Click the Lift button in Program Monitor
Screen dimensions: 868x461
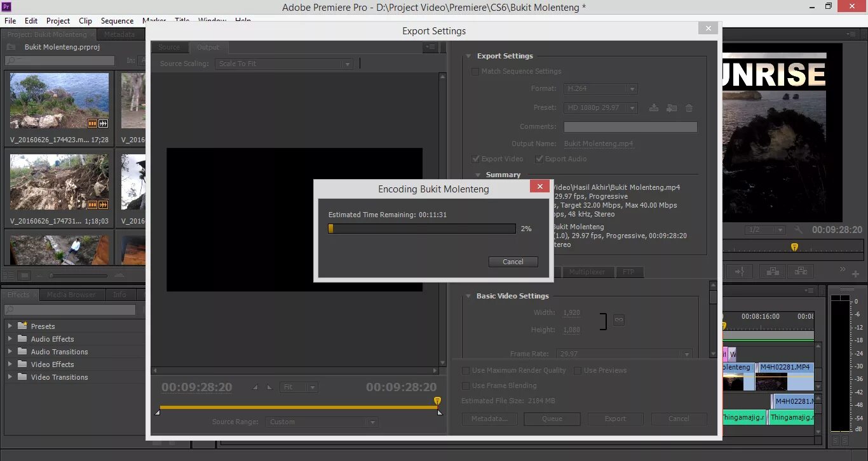pos(773,271)
